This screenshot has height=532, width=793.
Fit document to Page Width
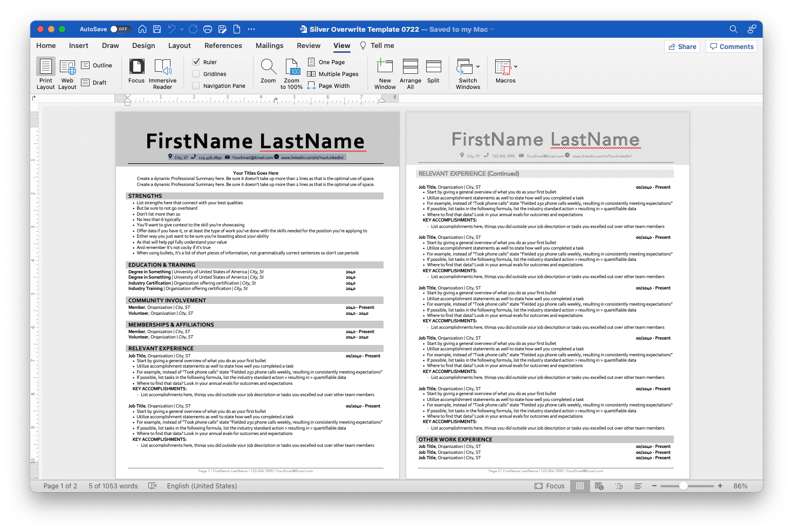tap(329, 86)
